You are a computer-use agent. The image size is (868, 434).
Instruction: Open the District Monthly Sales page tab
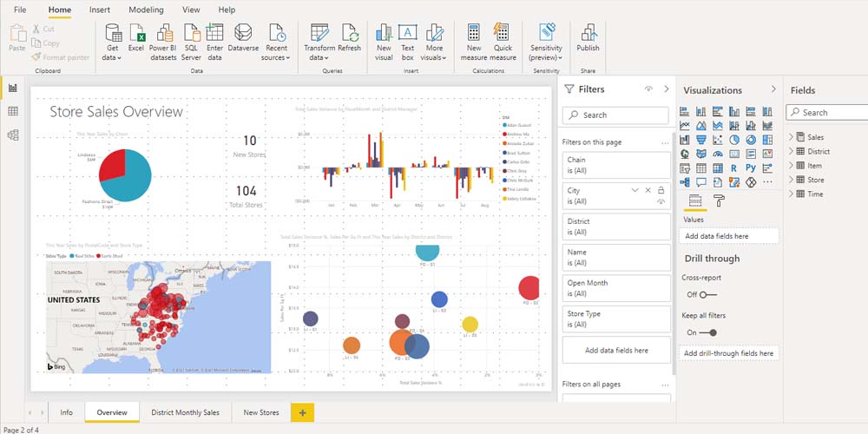pos(186,412)
